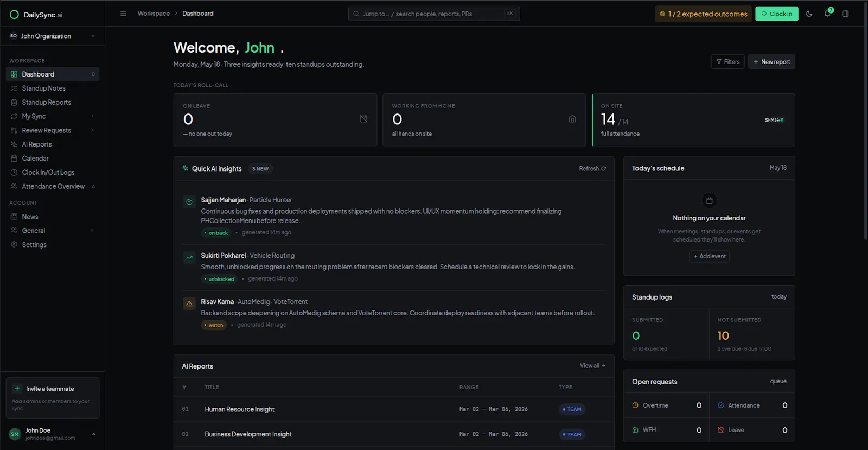Click the empty calendar icon in Today's schedule
The height and width of the screenshot is (450, 868).
(709, 200)
